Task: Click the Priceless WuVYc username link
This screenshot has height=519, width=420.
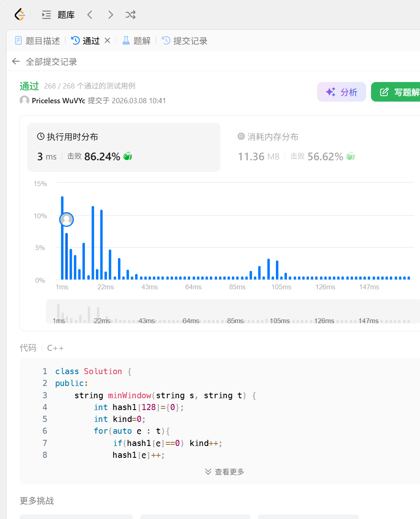Action: 58,101
